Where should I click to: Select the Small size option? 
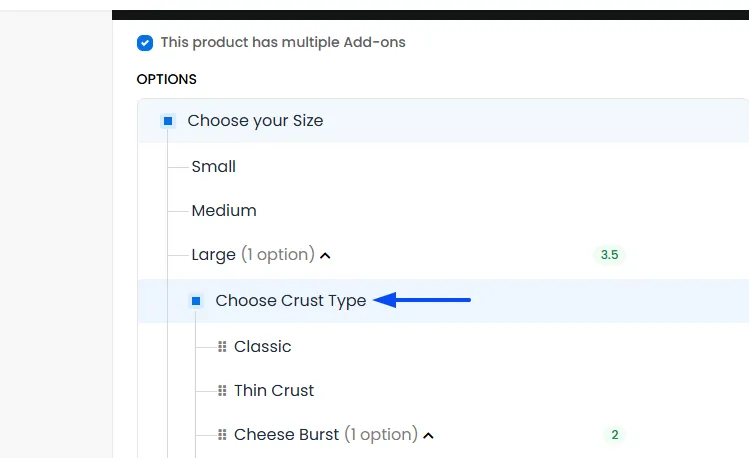(214, 167)
